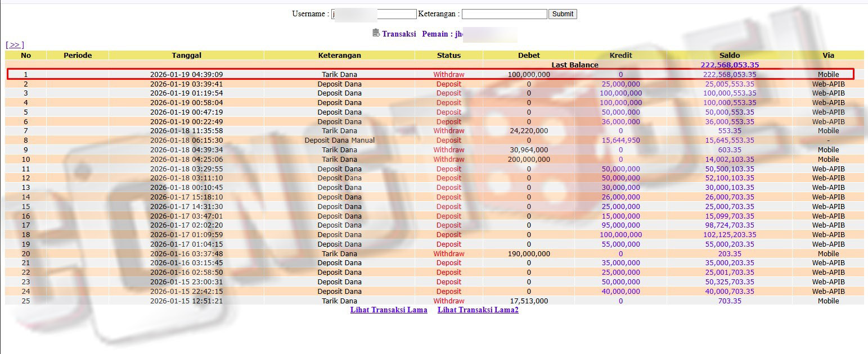
Task: Focus the Username input field
Action: pos(374,14)
